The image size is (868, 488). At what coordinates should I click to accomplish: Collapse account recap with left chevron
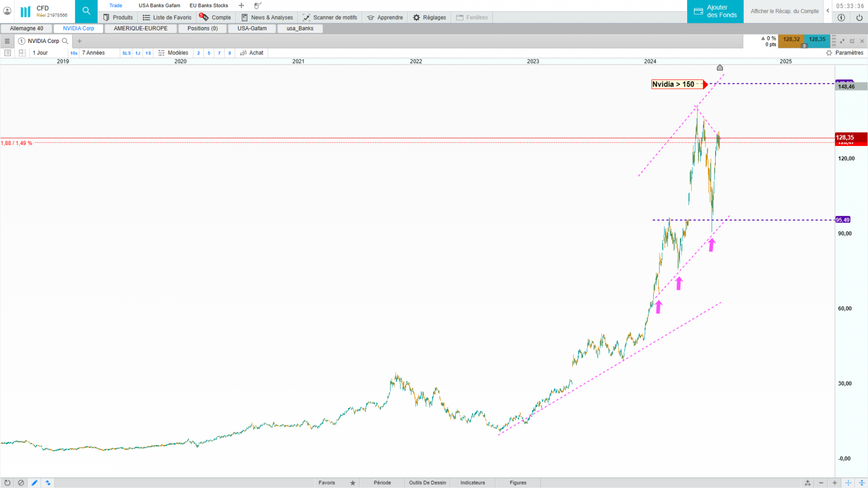pyautogui.click(x=827, y=11)
